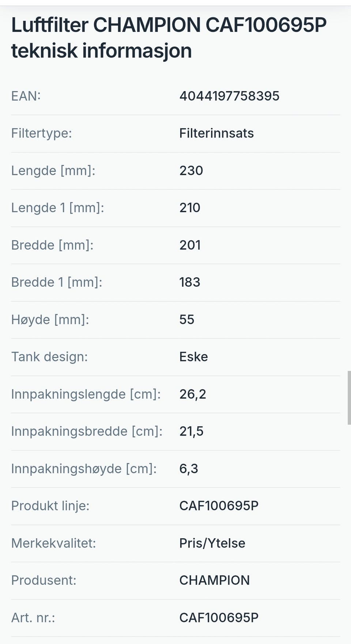351x644 pixels.
Task: Click the Lengde [mm] value 230
Action: 191,171
